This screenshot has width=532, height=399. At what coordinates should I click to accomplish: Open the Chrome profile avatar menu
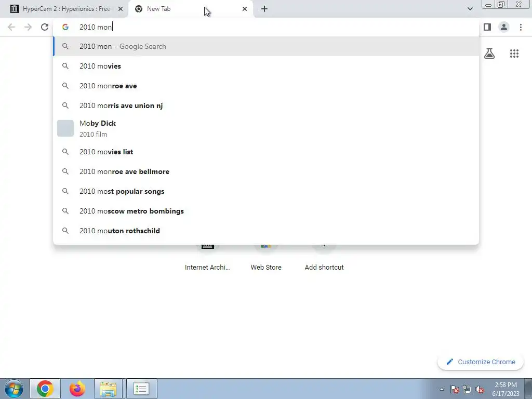[x=504, y=27]
